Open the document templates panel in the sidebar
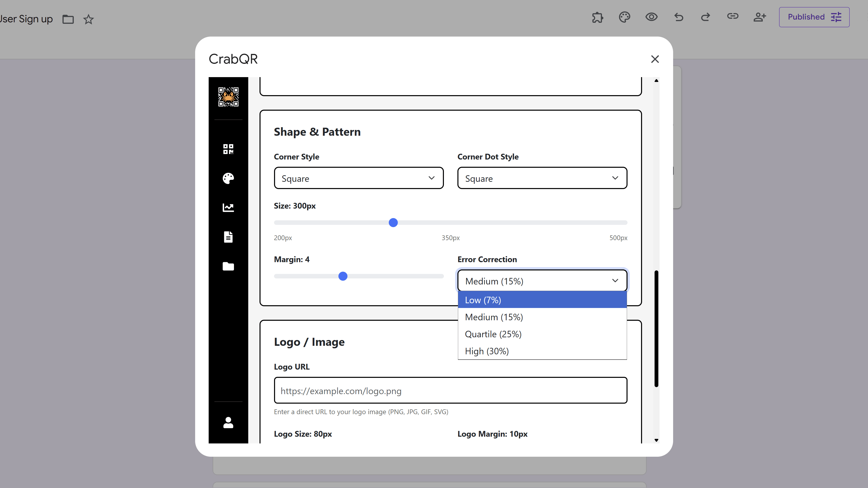Viewport: 868px width, 488px height. click(228, 237)
